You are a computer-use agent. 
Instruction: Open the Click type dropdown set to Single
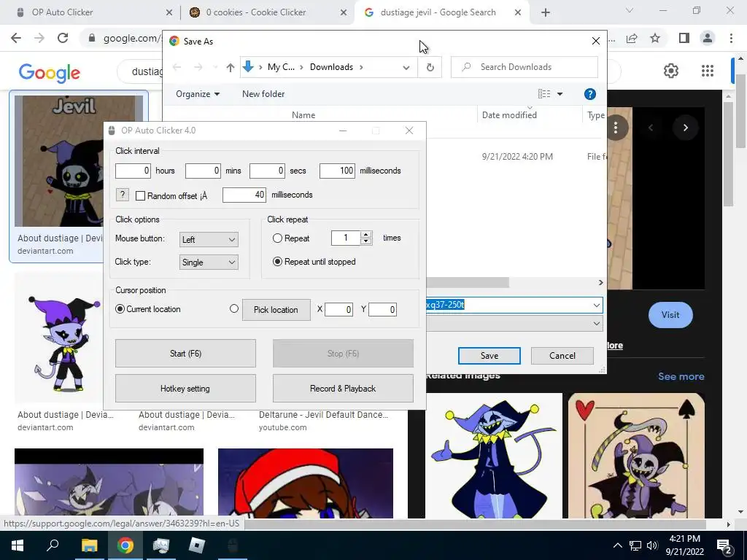tap(209, 262)
